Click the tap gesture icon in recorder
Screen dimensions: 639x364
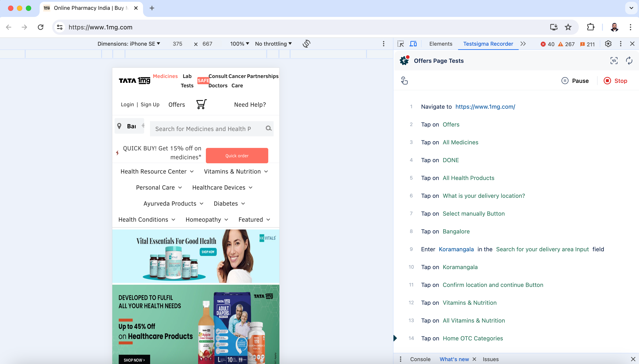pos(404,80)
